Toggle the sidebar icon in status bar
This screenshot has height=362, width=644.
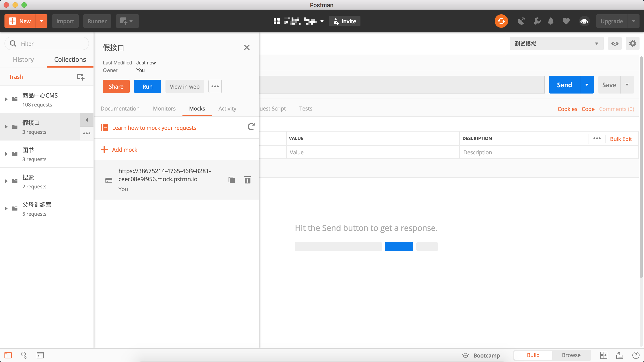[8, 355]
